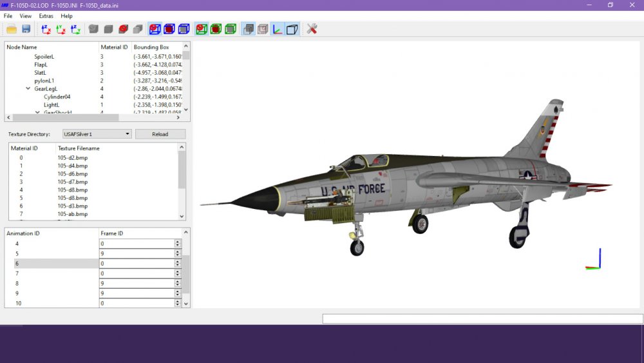Toggle the stacked gray cubes icon
Screen dimensions: 644x363
(x=248, y=29)
